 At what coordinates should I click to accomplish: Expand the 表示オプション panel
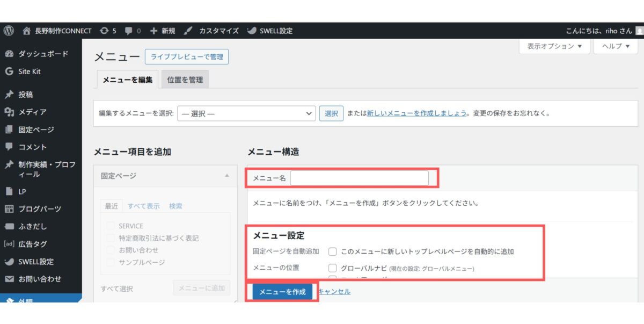click(x=553, y=47)
